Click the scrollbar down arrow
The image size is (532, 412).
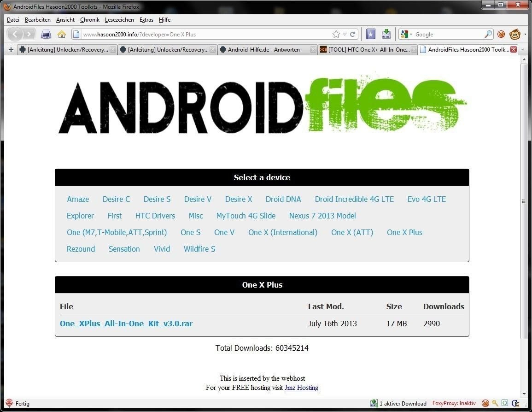click(x=524, y=394)
